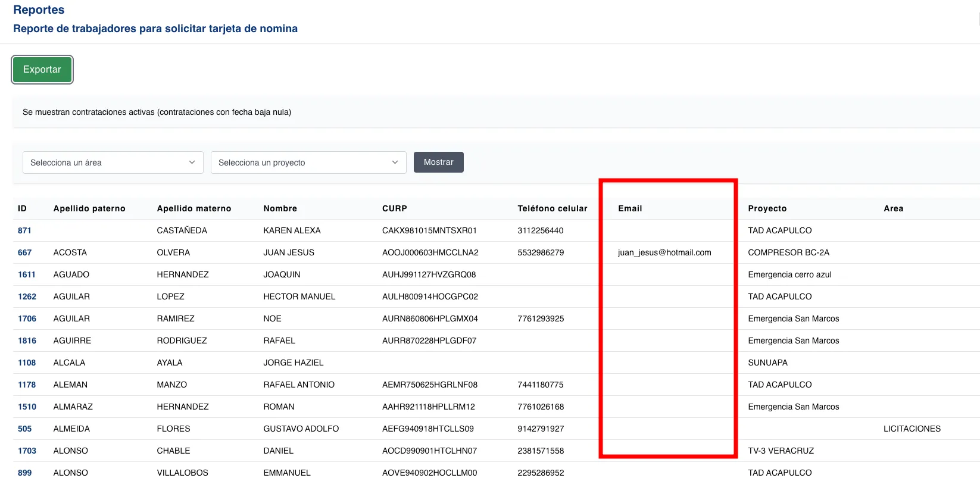The height and width of the screenshot is (478, 980).
Task: Open worker ID 1611 link
Action: [x=27, y=274]
